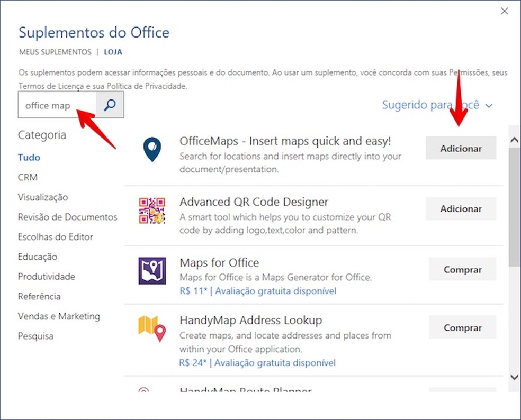Click the scrollbar up arrow

513,140
